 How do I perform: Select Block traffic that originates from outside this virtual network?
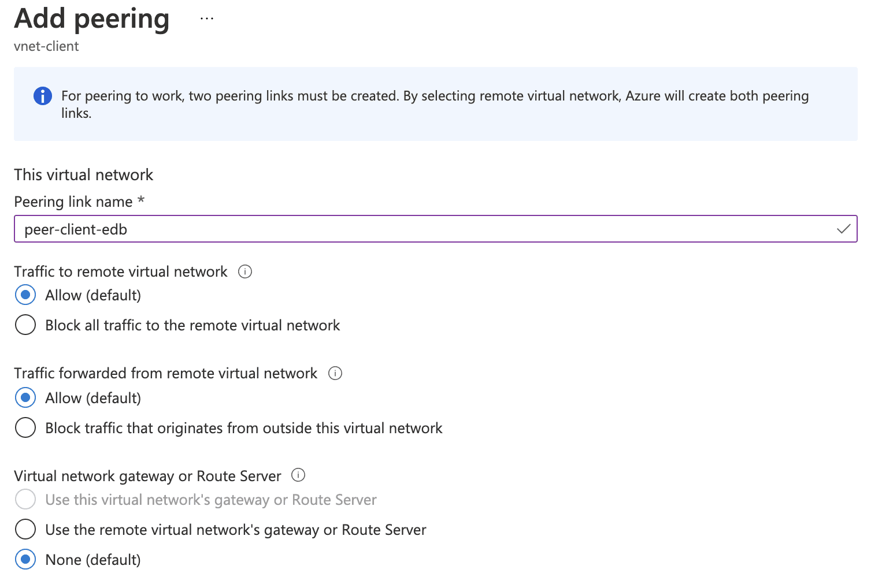pyautogui.click(x=25, y=427)
